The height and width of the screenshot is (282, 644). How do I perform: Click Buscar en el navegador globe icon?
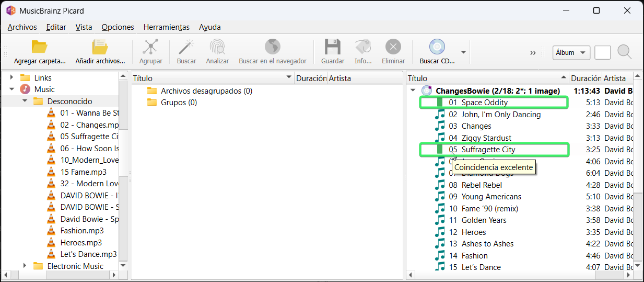pyautogui.click(x=272, y=47)
